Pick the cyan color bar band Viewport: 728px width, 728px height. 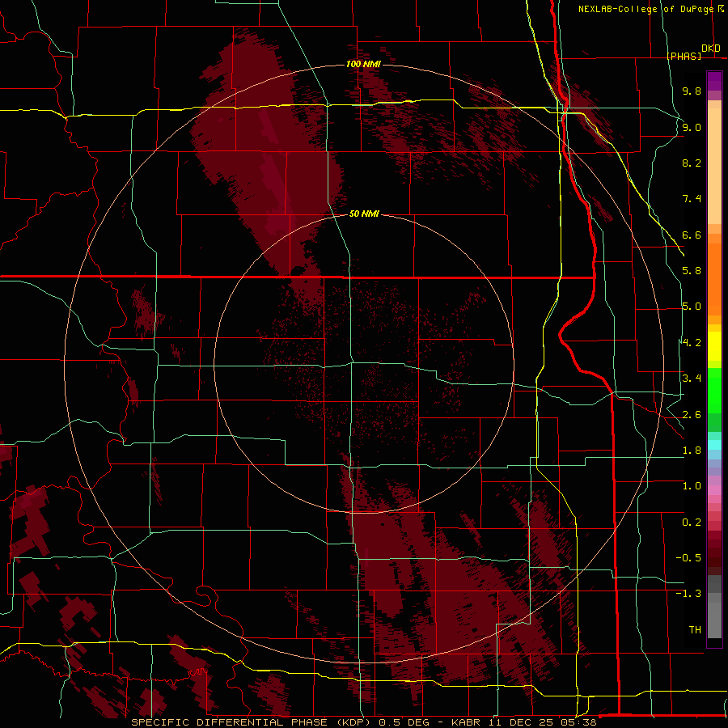(714, 445)
